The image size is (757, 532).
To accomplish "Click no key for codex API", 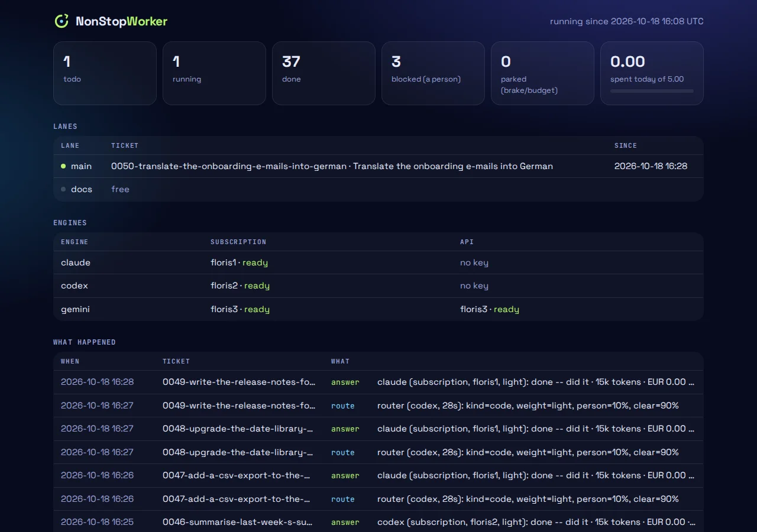I will tap(474, 286).
